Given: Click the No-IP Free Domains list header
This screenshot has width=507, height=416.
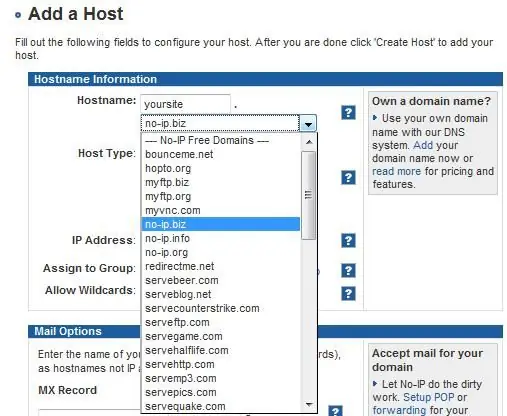Looking at the screenshot, I should pyautogui.click(x=221, y=140).
